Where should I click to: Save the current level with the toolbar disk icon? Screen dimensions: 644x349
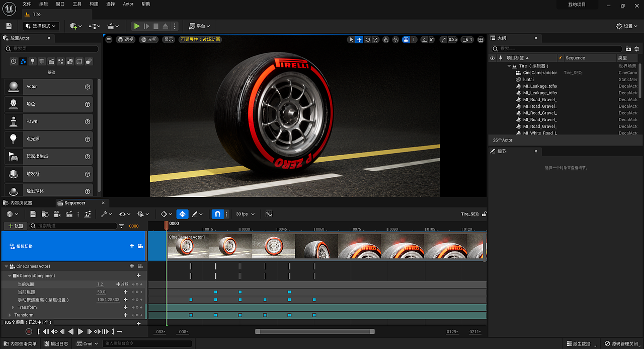pyautogui.click(x=9, y=26)
